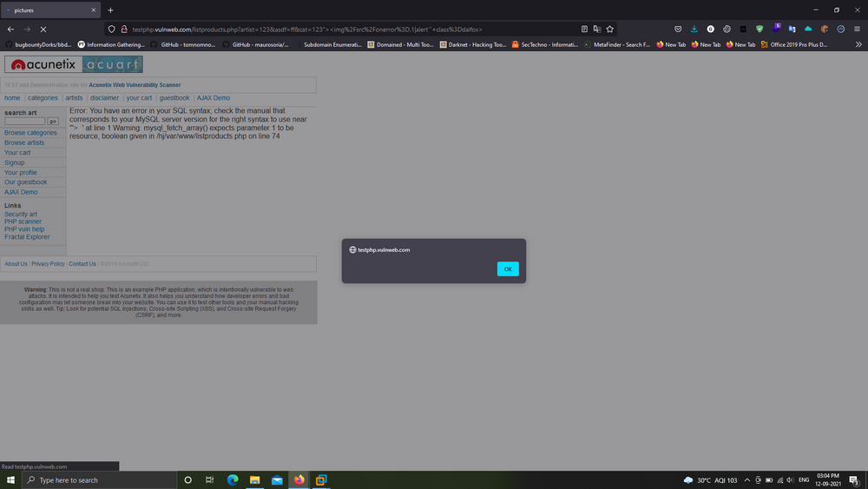This screenshot has height=489, width=868.
Task: Open the Windows Start menu
Action: [10, 480]
